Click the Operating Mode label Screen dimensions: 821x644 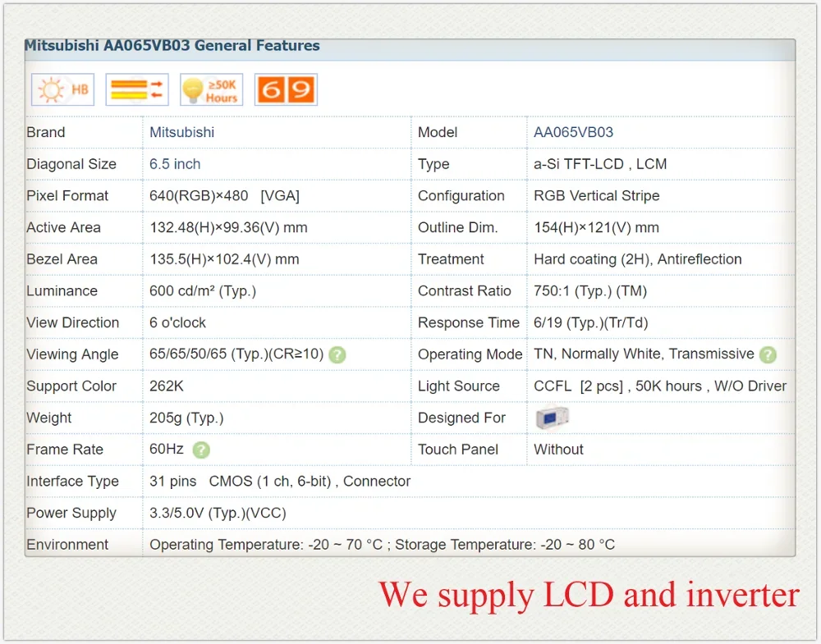pyautogui.click(x=470, y=354)
